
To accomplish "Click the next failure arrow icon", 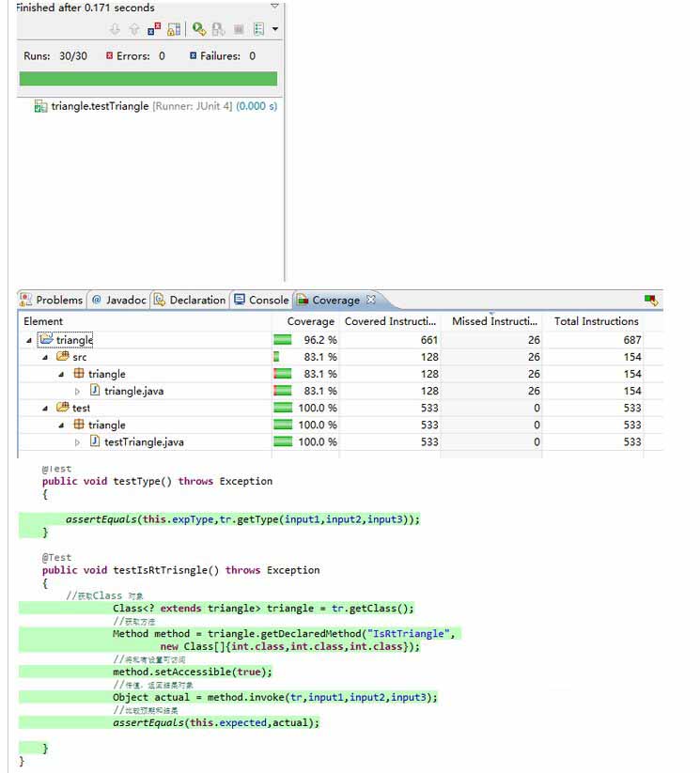I will (x=116, y=29).
